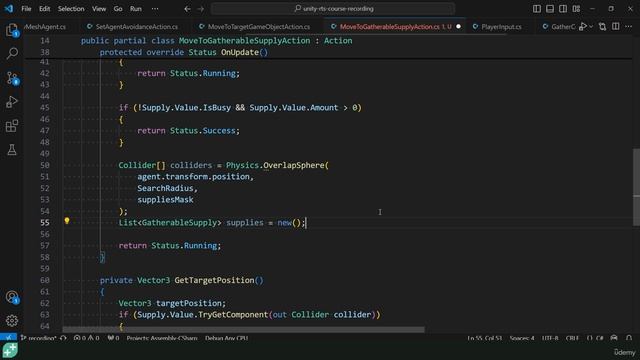Toggle the Secondary Side Bar layout button
This screenshot has width=640, height=360.
coord(563,9)
